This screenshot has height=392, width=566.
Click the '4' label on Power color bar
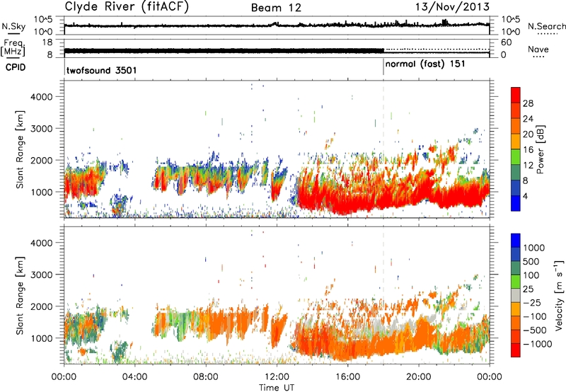click(525, 196)
